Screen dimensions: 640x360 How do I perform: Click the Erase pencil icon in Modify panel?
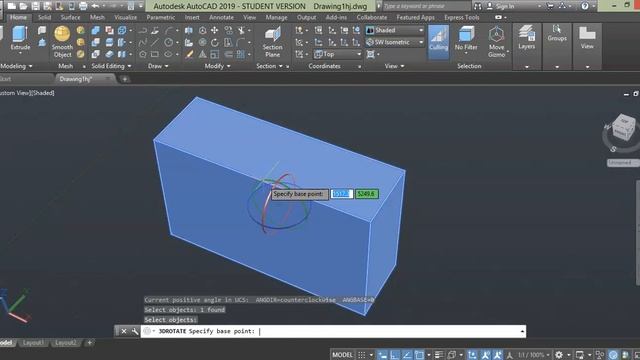(189, 54)
